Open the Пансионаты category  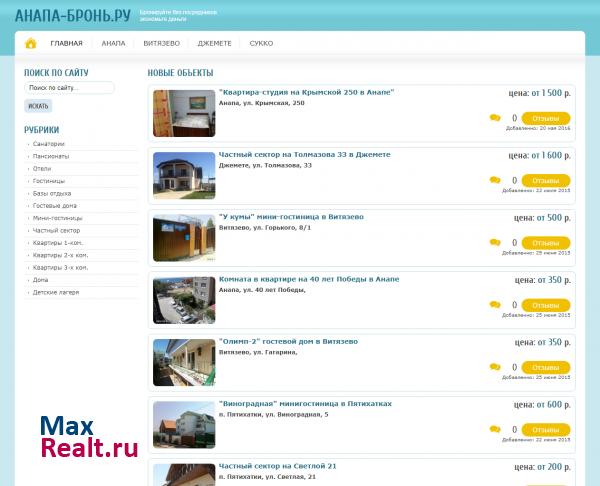coord(51,156)
